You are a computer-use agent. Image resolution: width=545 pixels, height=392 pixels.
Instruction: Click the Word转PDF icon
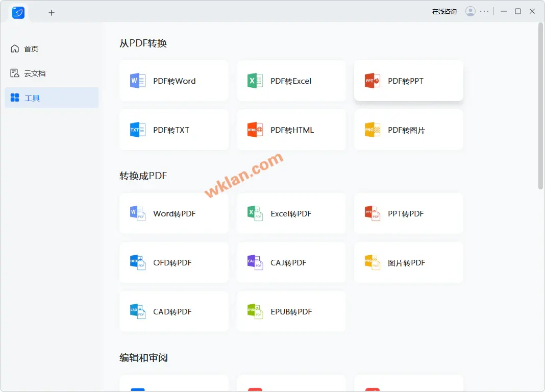pyautogui.click(x=138, y=214)
